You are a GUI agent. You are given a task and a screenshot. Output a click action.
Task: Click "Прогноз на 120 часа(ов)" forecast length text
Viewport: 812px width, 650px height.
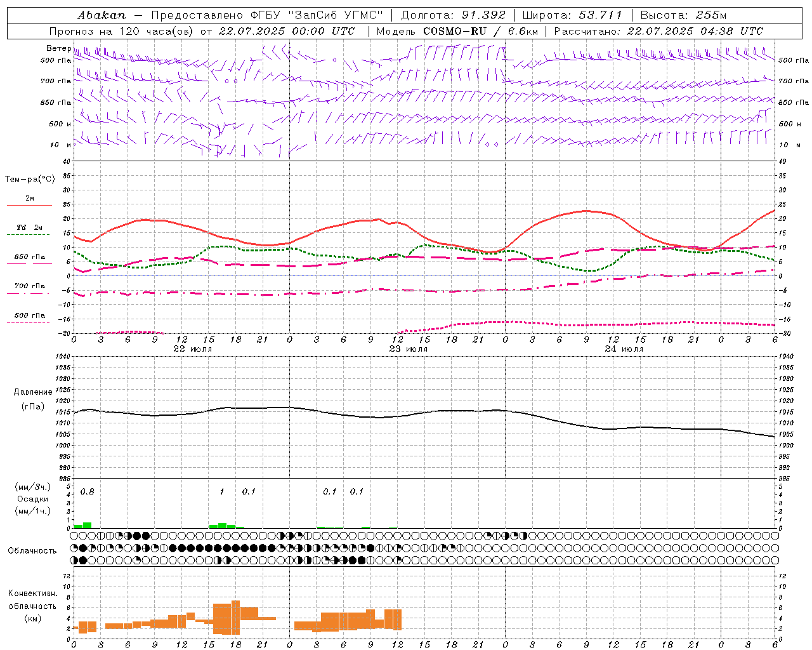121,31
